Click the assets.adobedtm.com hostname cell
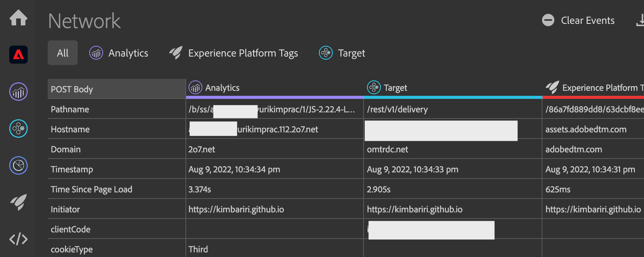The height and width of the screenshot is (257, 644). coord(586,129)
